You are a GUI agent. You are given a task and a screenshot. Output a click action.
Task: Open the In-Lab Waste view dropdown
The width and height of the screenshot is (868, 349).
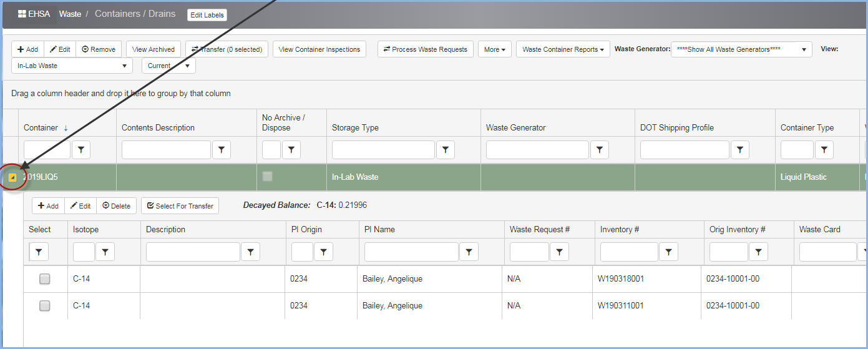pyautogui.click(x=72, y=66)
